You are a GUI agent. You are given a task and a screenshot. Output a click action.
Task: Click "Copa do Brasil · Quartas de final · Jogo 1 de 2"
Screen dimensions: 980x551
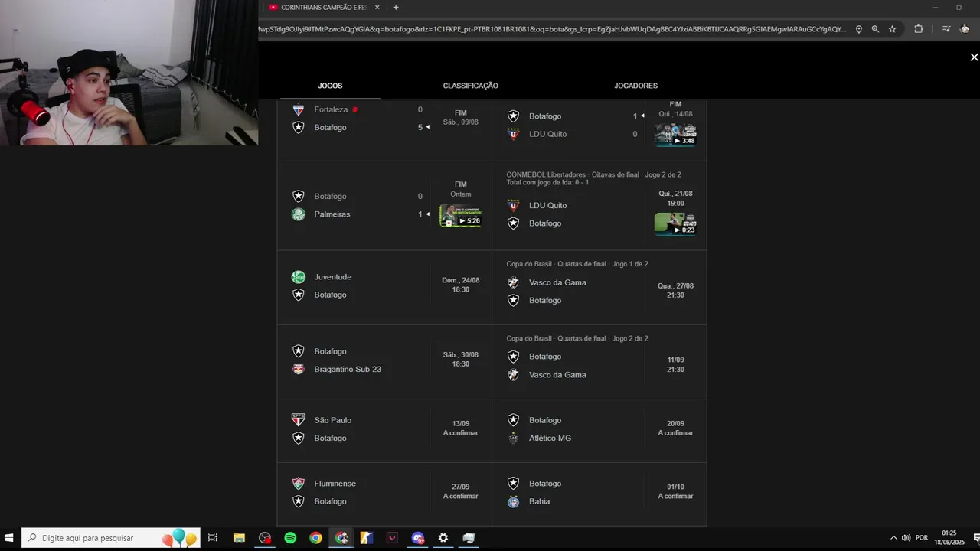[577, 264]
